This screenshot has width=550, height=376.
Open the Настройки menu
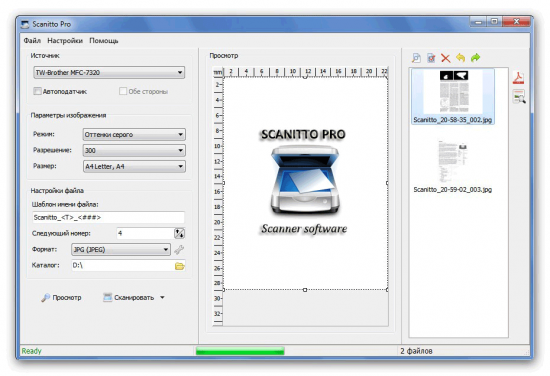tap(65, 41)
